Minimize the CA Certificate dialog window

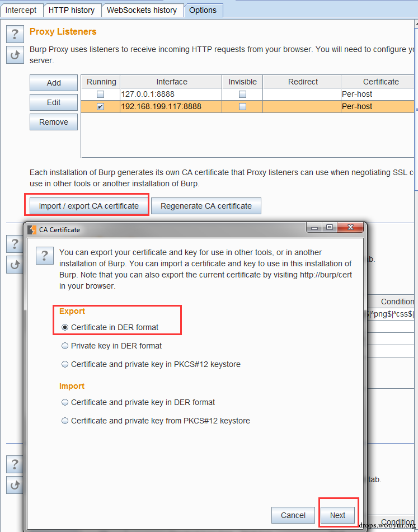coord(314,228)
